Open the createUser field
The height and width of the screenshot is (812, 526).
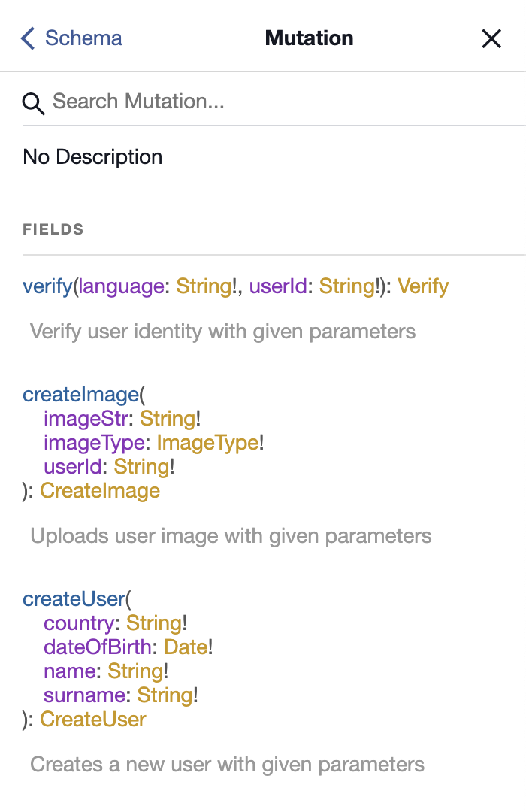pos(73,599)
